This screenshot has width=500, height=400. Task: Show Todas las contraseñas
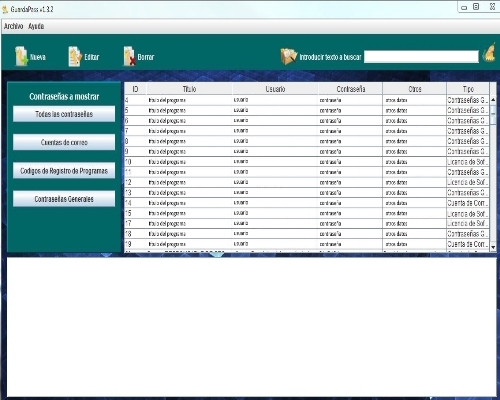[x=64, y=114]
